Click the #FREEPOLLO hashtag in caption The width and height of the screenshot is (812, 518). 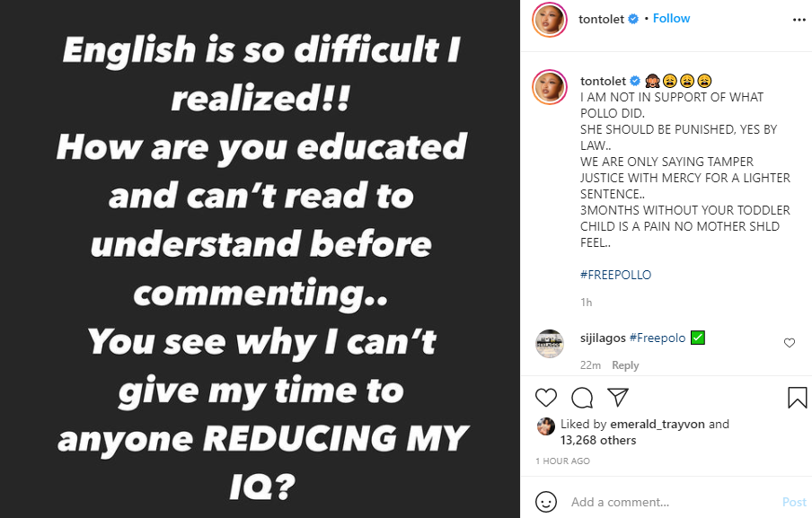(615, 275)
